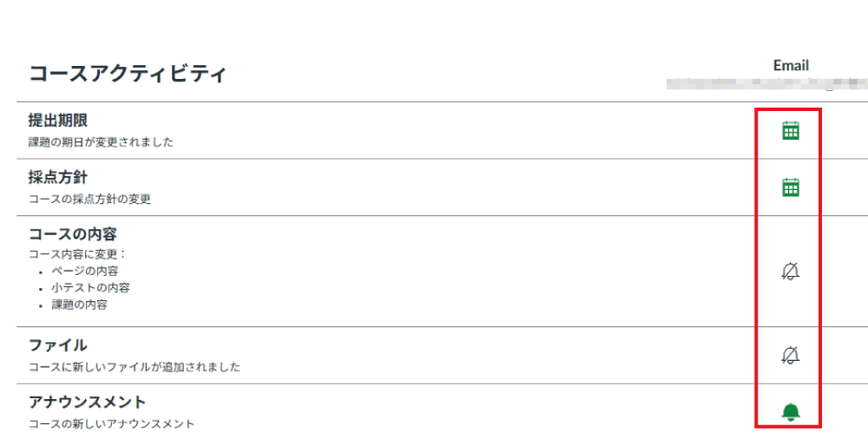868x439 pixels.
Task: Select the ファイル row title
Action: [x=58, y=345]
